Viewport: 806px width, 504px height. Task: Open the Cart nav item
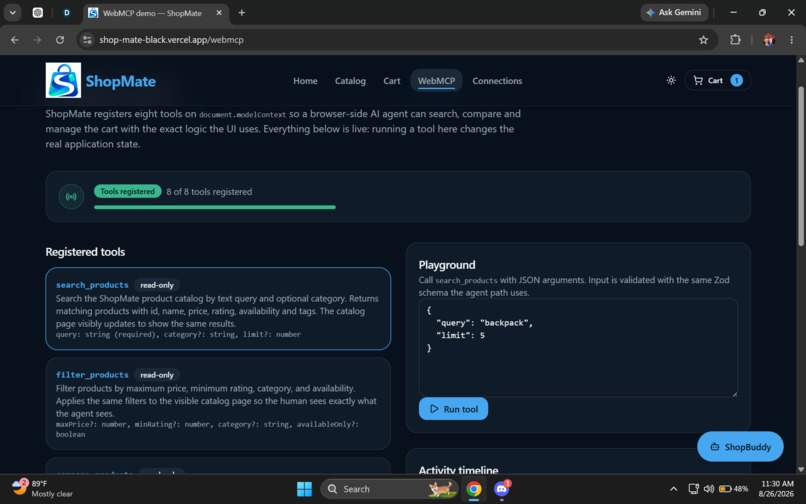pyautogui.click(x=392, y=81)
